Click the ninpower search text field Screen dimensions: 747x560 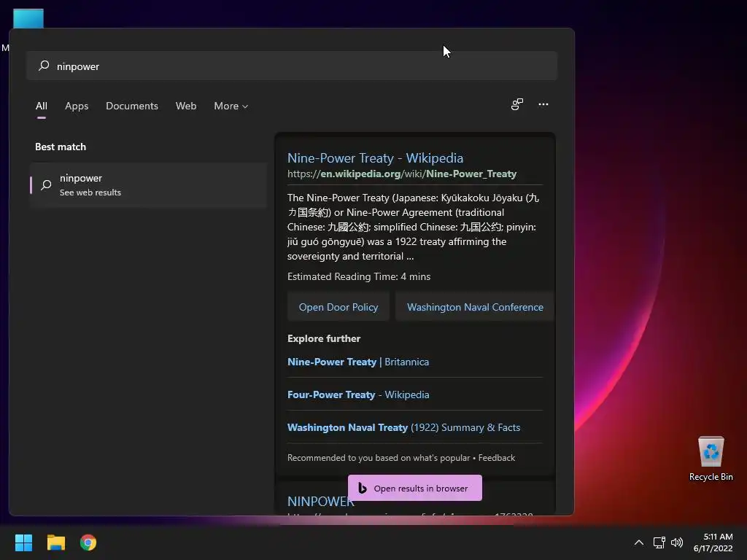[x=292, y=66]
